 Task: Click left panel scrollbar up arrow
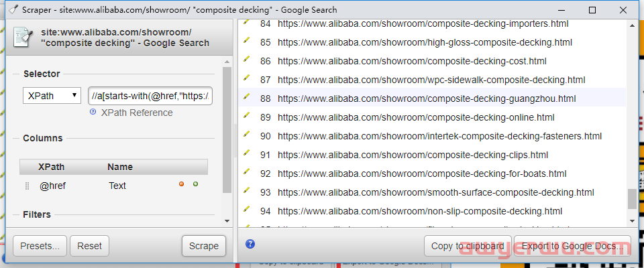coord(227,62)
